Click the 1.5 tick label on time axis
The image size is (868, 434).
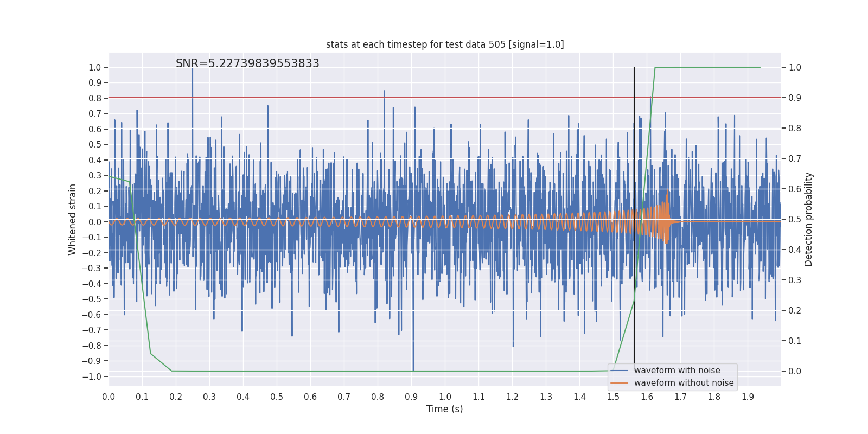613,397
